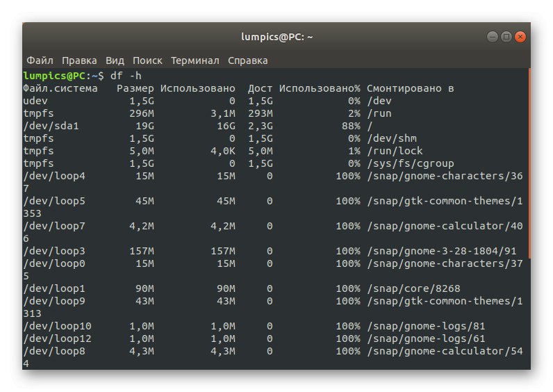
Task: Open the Файл menu
Action: [40, 60]
